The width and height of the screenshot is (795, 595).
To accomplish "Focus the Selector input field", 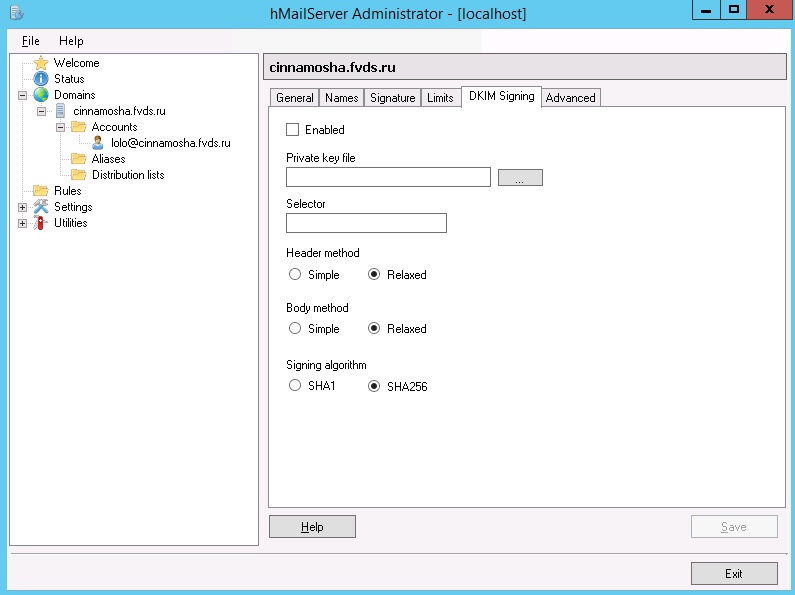I will 366,223.
